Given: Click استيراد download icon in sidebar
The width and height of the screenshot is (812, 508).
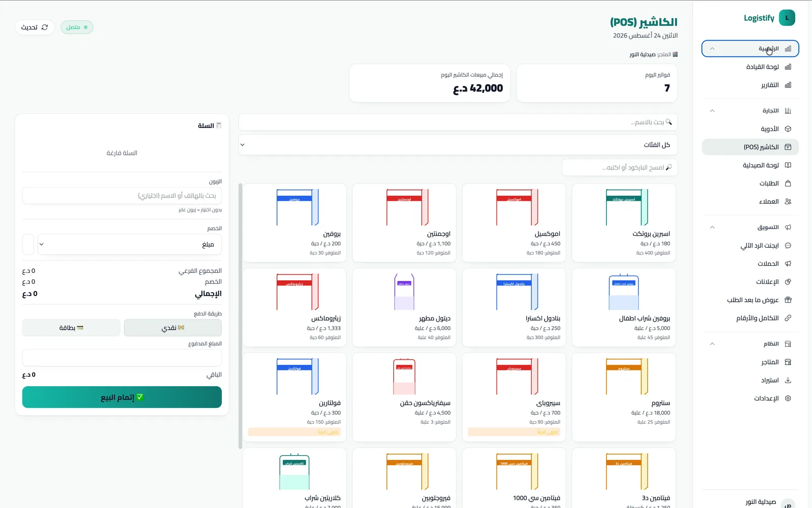Looking at the screenshot, I should (x=788, y=380).
